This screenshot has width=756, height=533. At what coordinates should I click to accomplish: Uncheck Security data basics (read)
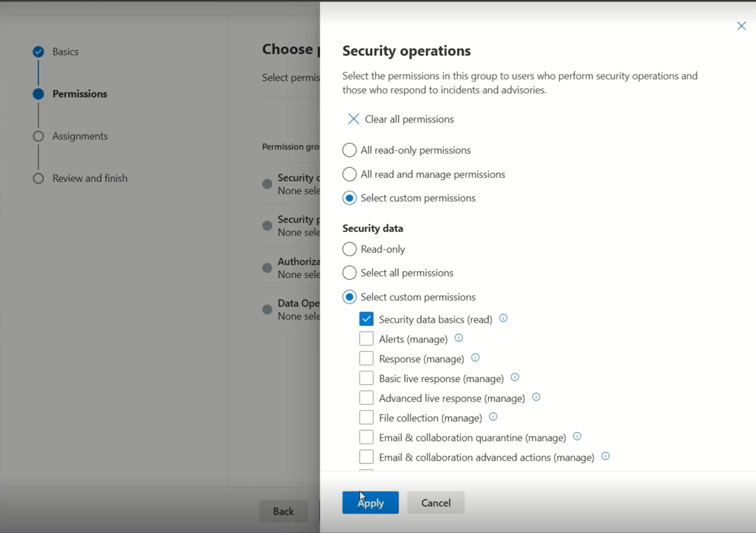tap(366, 318)
